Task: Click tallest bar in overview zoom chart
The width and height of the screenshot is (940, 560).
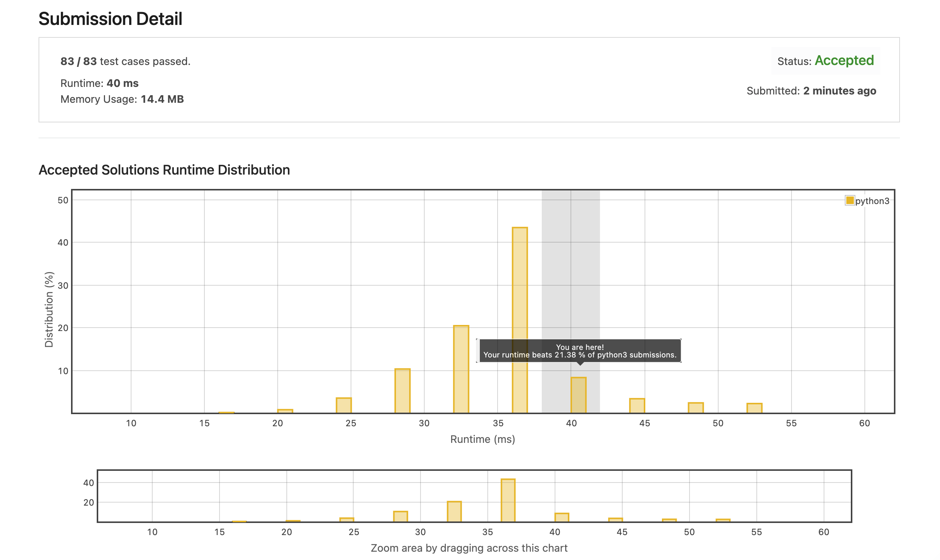Action: 508,500
